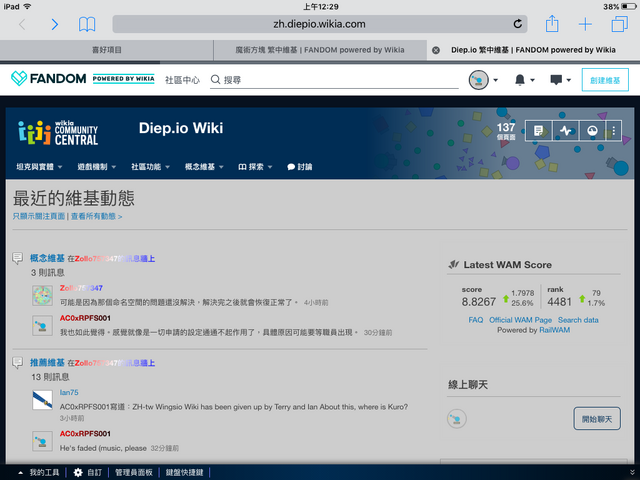Switch to the 喜好項目 tab
The height and width of the screenshot is (480, 640).
pyautogui.click(x=107, y=50)
